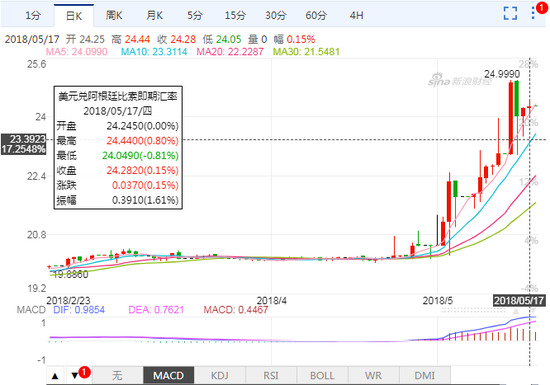
Task: Open the 周K weekly chart tab
Action: click(114, 15)
